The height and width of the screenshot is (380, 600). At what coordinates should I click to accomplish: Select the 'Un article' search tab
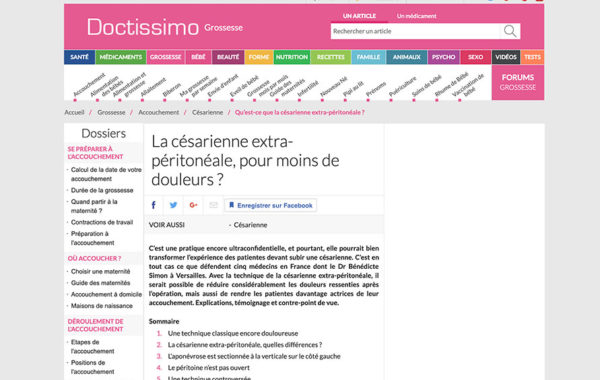pyautogui.click(x=359, y=16)
